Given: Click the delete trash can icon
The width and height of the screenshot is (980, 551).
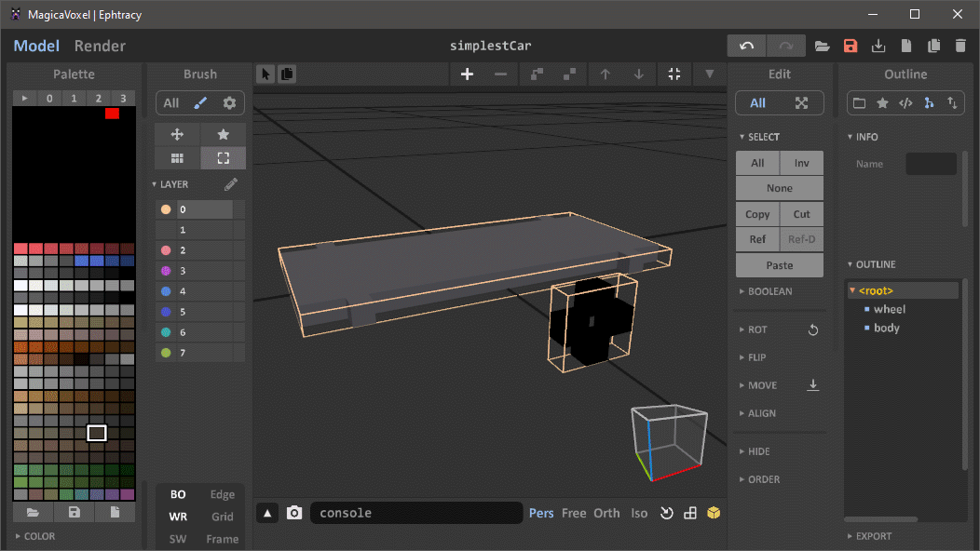Looking at the screenshot, I should click(960, 46).
